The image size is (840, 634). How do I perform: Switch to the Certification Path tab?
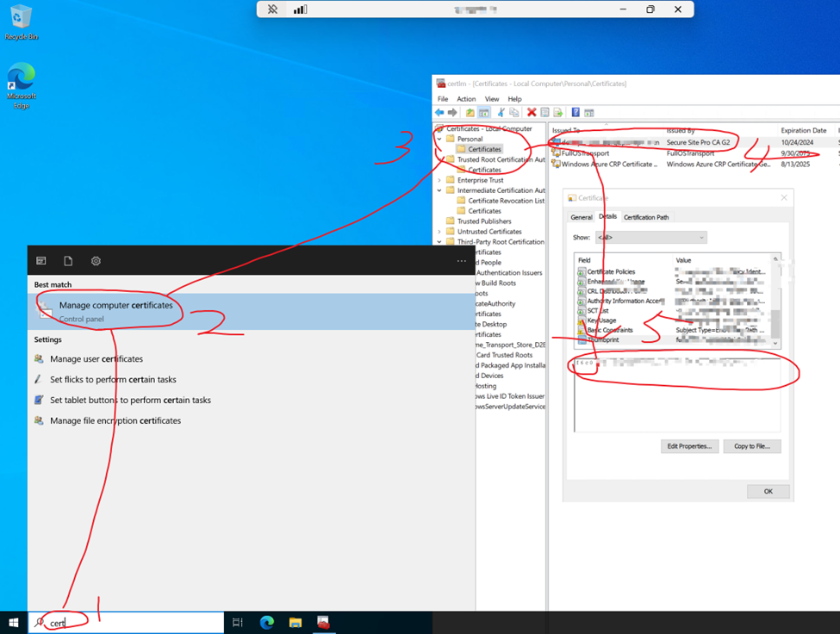click(646, 217)
